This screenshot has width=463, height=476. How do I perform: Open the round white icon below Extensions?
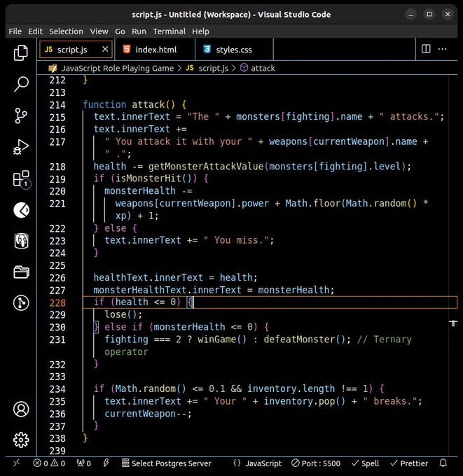coord(21,210)
